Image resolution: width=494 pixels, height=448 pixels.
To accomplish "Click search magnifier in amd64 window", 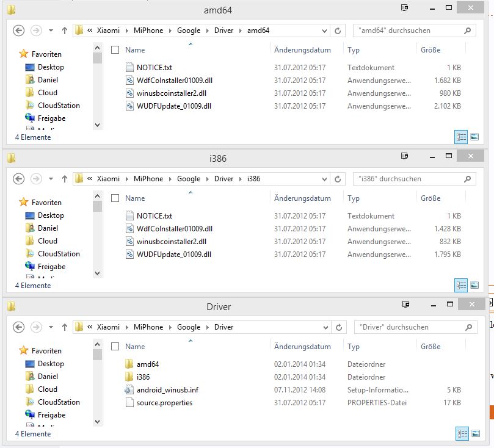I will [x=468, y=31].
